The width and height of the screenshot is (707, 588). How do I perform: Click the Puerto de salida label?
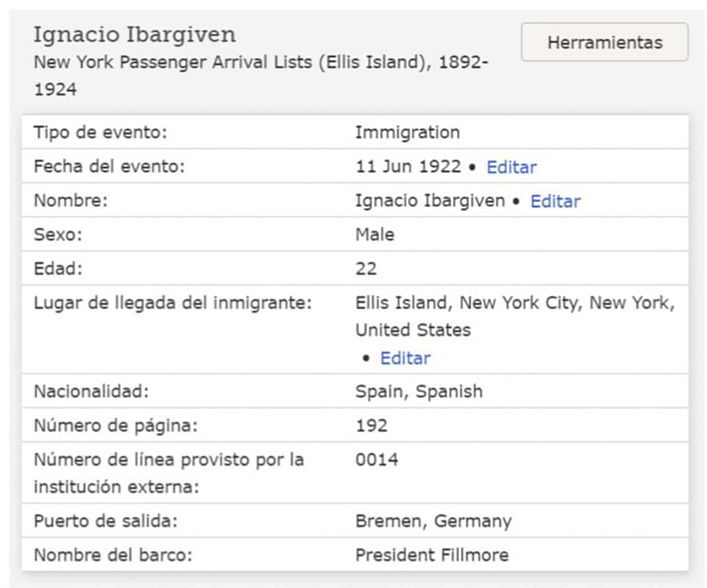105,521
